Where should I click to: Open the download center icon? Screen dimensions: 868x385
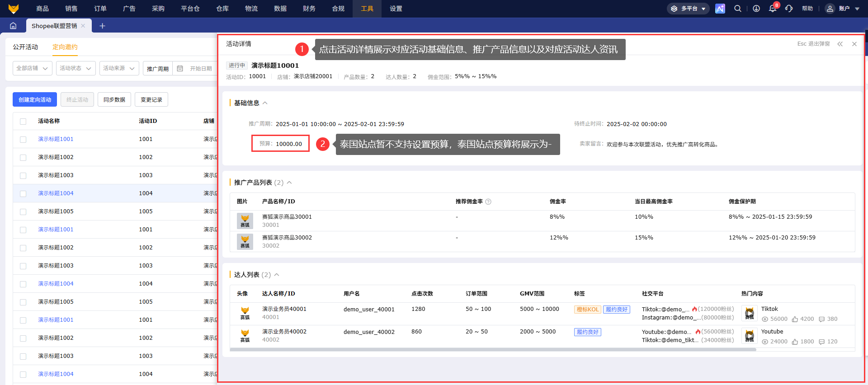756,9
